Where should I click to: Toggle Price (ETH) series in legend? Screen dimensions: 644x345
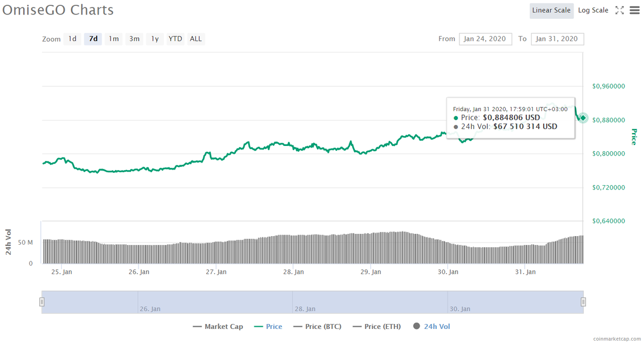(x=377, y=326)
